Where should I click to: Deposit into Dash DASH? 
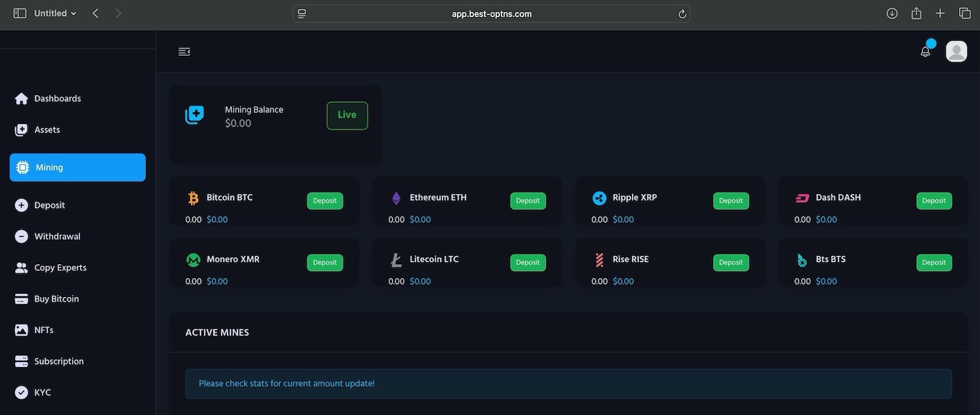[x=934, y=201]
